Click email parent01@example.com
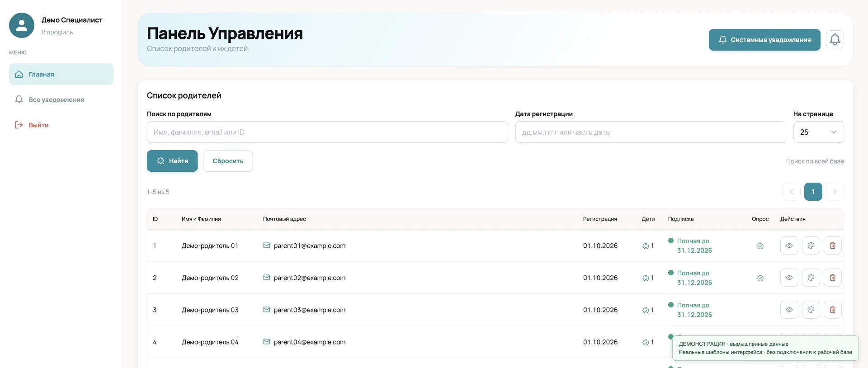This screenshot has width=868, height=368. tap(310, 245)
